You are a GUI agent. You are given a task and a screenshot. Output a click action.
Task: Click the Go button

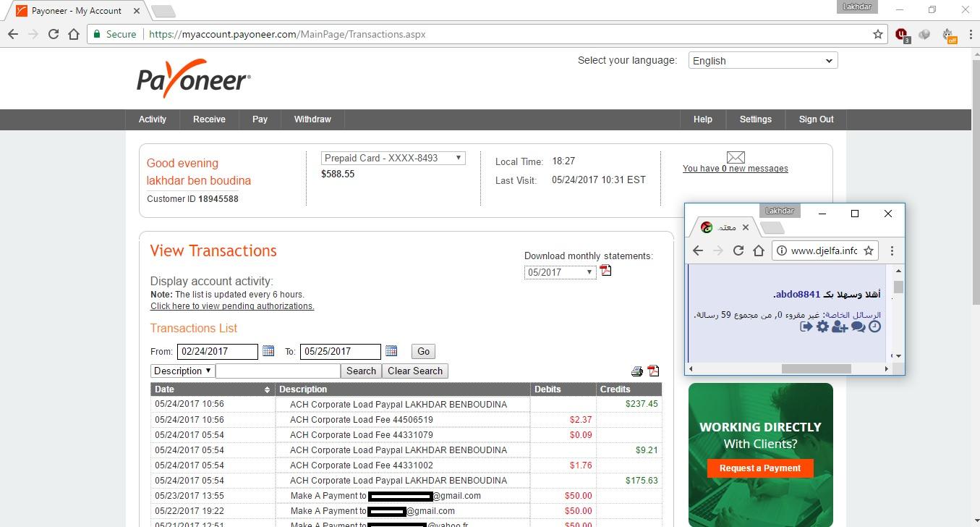tap(423, 351)
